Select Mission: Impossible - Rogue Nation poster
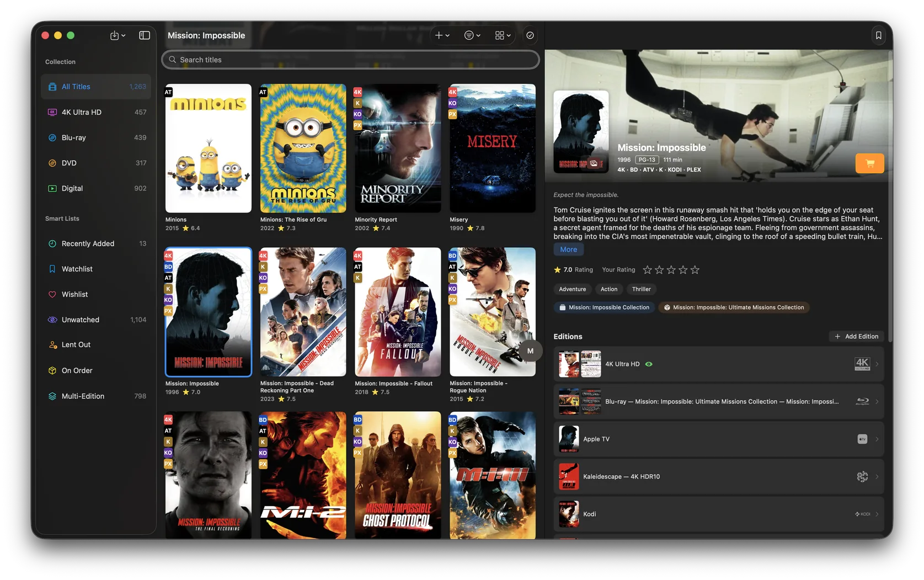924x580 pixels. point(493,312)
